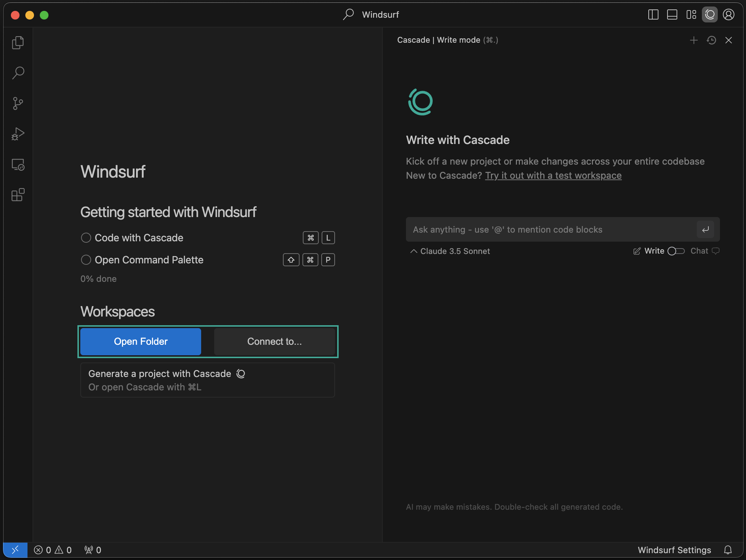The image size is (746, 560).
Task: Open the Connect to... options
Action: [x=274, y=341]
